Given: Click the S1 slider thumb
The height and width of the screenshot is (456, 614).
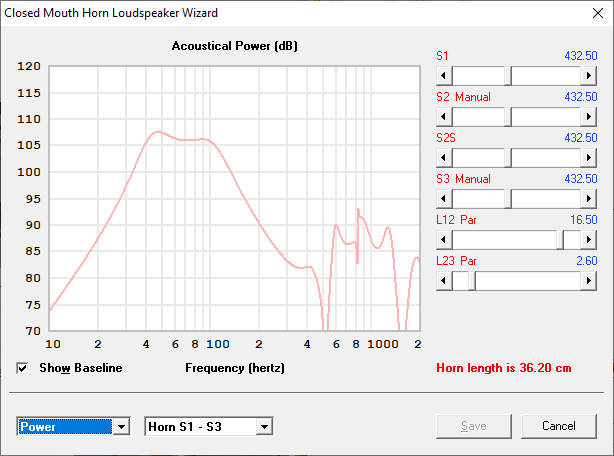Looking at the screenshot, I should 507,76.
